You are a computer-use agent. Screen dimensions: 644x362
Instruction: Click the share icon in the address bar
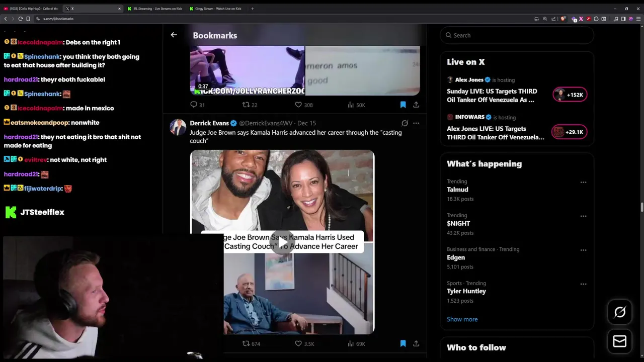553,19
